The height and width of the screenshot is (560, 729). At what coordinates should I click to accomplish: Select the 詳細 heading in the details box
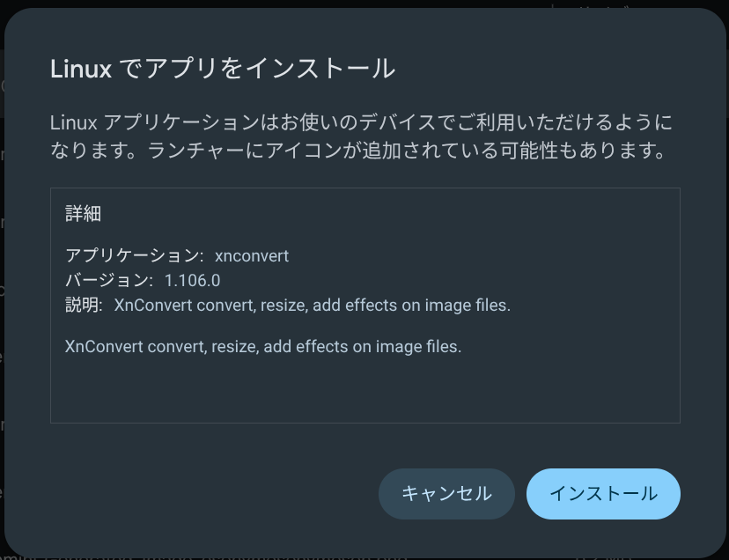point(85,214)
